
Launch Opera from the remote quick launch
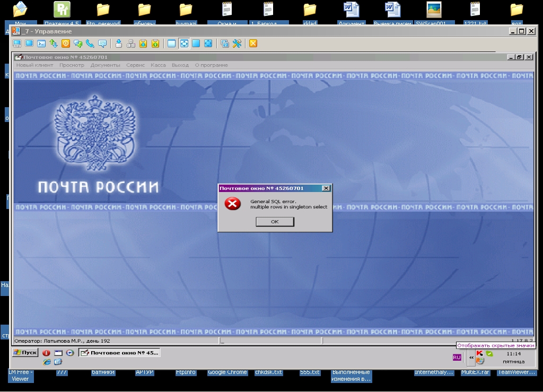[x=47, y=353]
